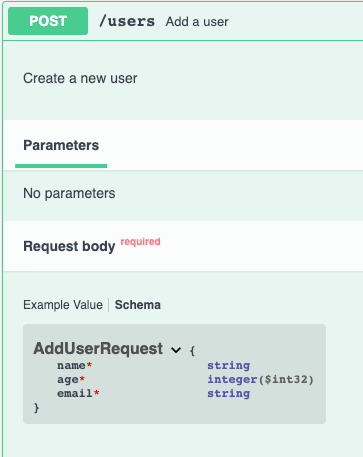Select the 'Create a new user' description
This screenshot has height=457, width=363.
(80, 78)
